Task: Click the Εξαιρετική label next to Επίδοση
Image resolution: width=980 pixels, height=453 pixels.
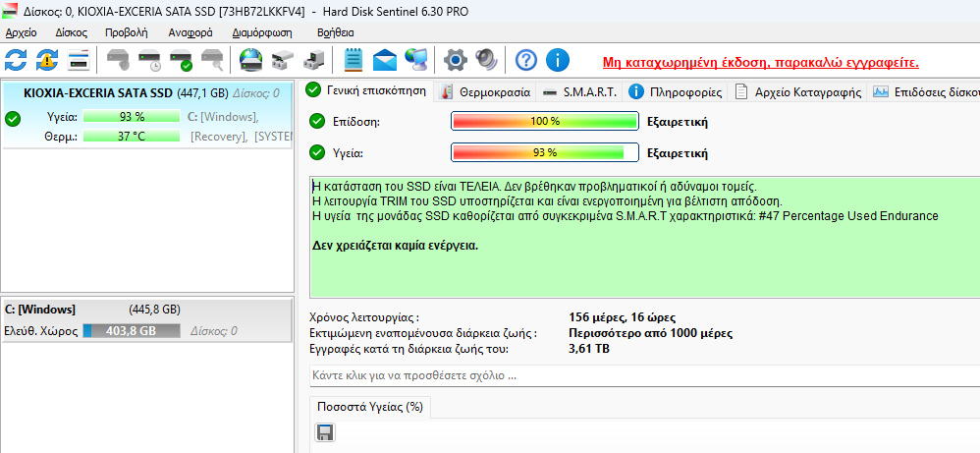Action: pos(677,122)
